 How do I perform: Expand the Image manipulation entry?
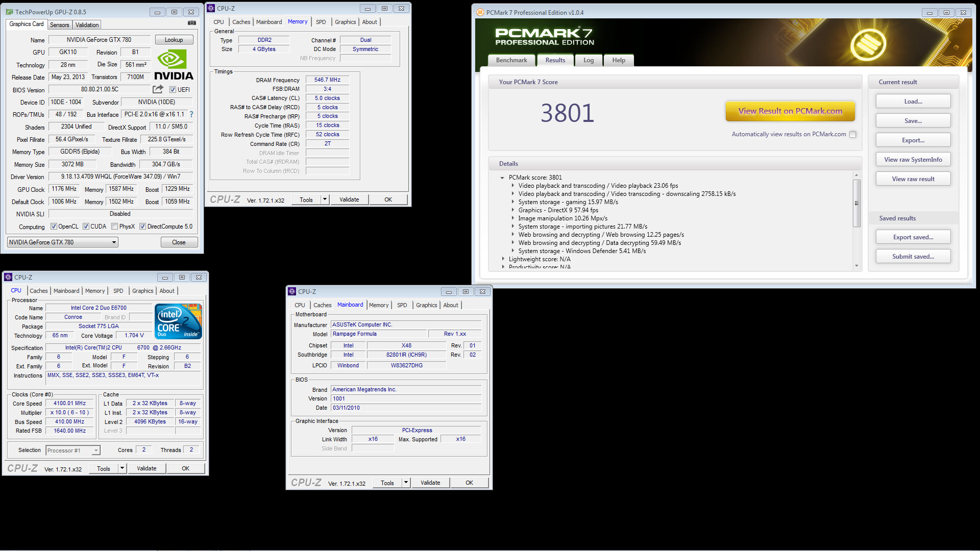[x=513, y=218]
